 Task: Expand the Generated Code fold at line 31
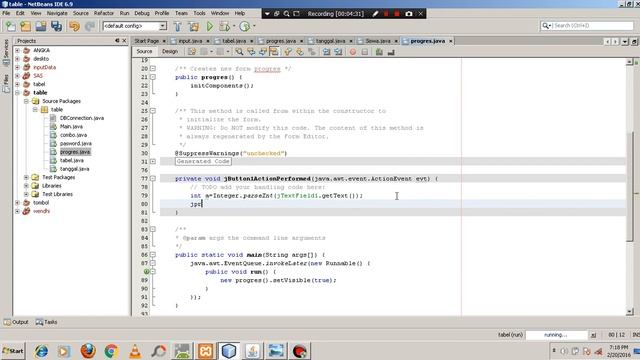tap(153, 162)
